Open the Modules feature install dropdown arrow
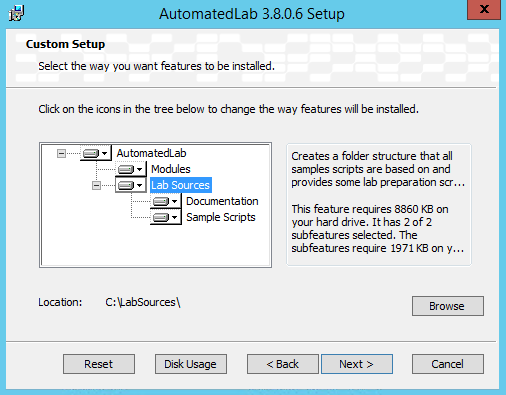506x395 pixels. pos(140,169)
